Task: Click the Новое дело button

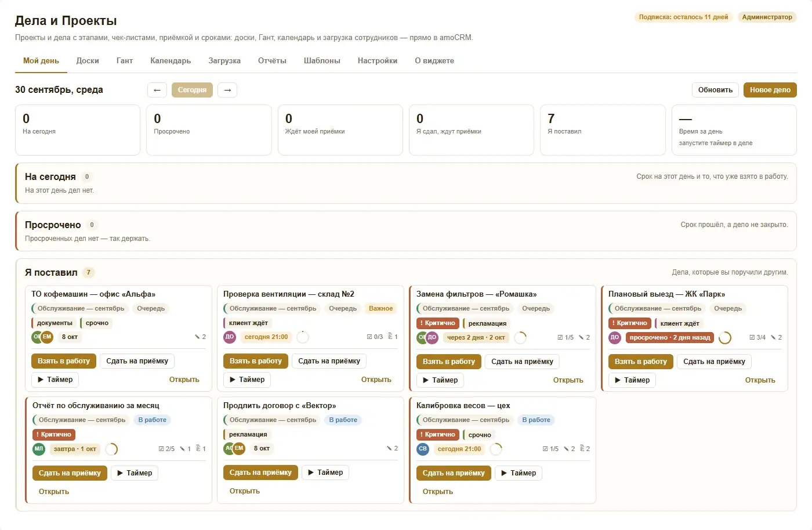Action: coord(770,90)
